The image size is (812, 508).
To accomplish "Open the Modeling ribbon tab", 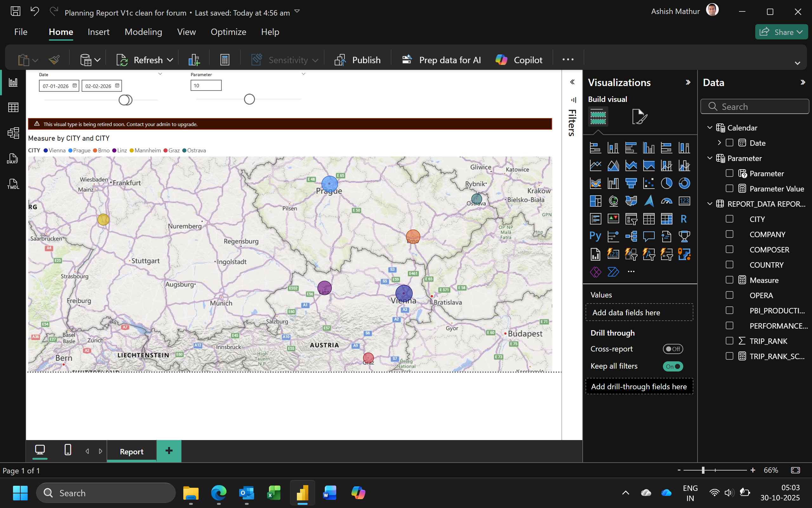I will [143, 32].
